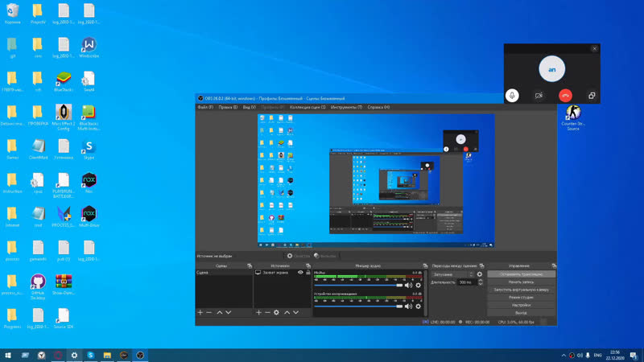
Task: Click the Start Recording button
Action: (521, 282)
